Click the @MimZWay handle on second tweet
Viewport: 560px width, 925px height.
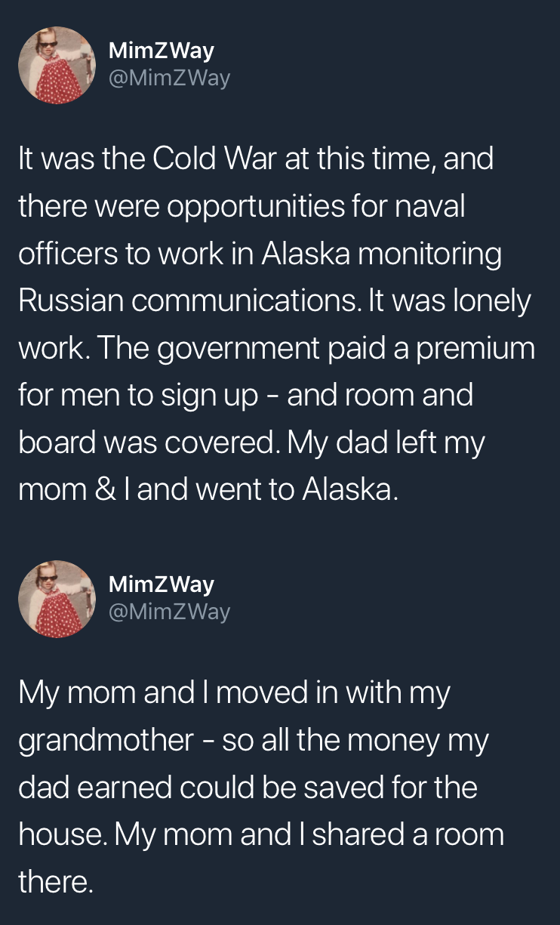coord(170,611)
